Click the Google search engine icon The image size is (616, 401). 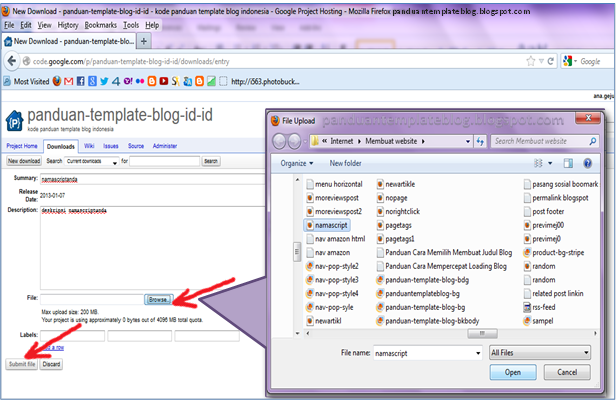click(x=567, y=61)
